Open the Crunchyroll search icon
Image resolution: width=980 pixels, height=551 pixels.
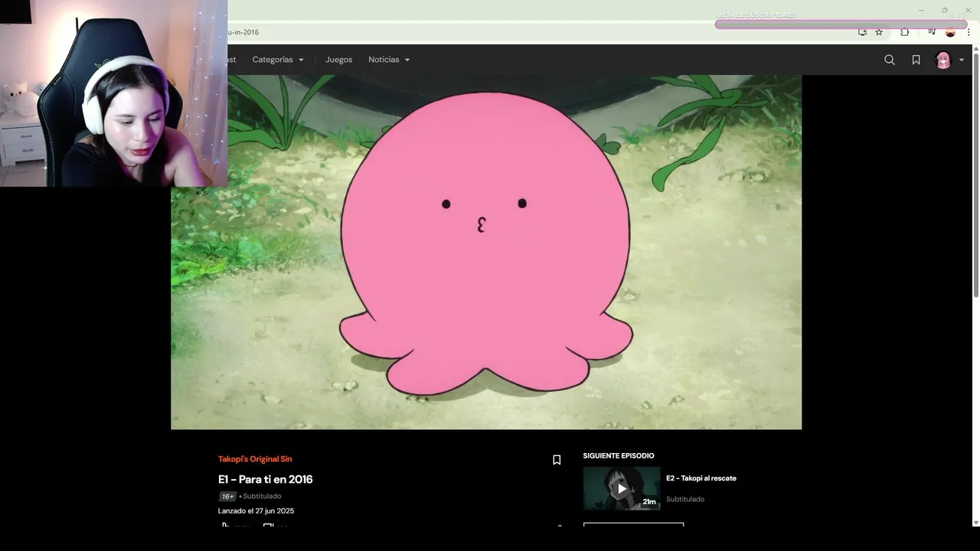point(890,60)
